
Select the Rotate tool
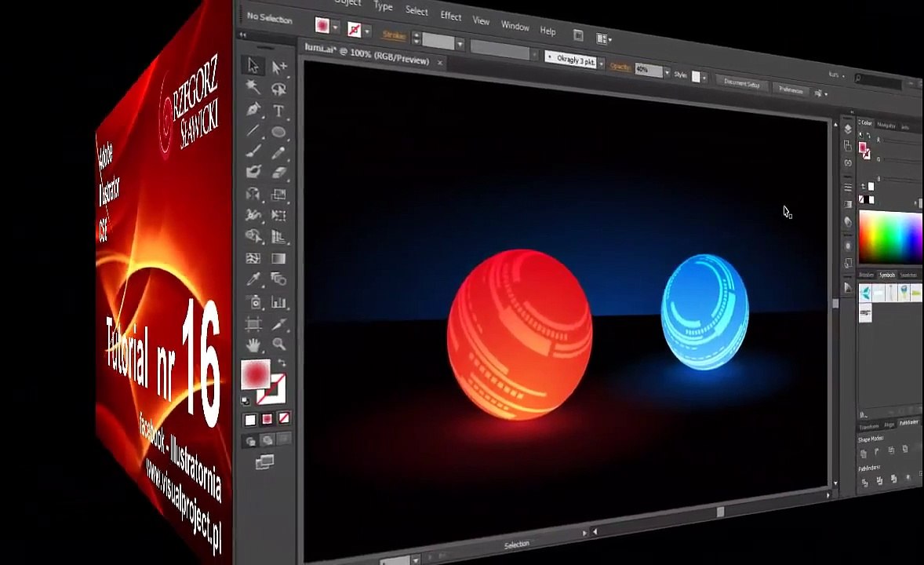click(253, 194)
